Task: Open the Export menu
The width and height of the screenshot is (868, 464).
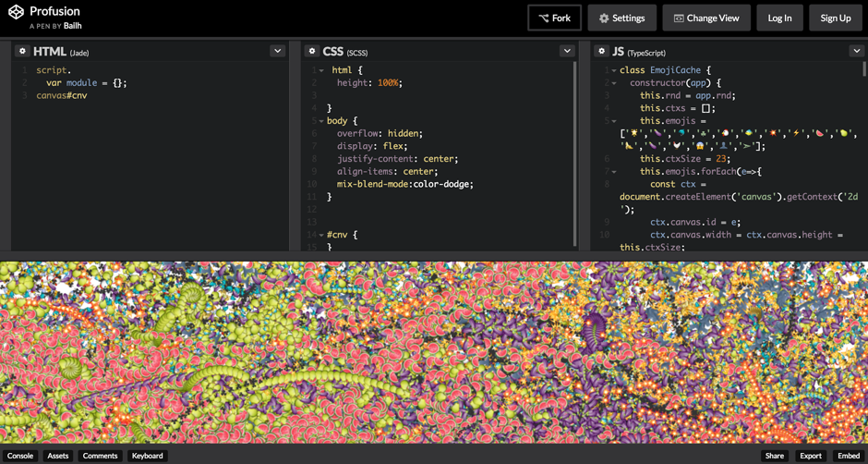Action: tap(810, 456)
